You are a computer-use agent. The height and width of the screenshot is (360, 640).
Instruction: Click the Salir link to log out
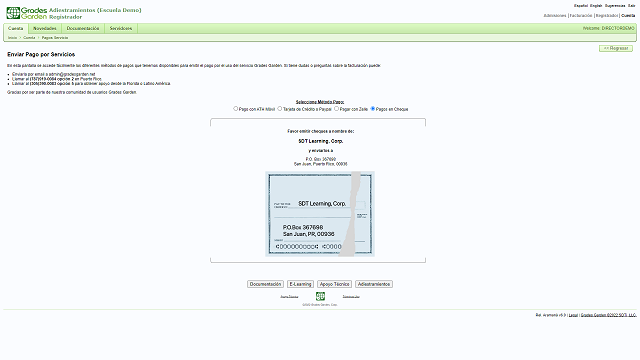pos(632,6)
